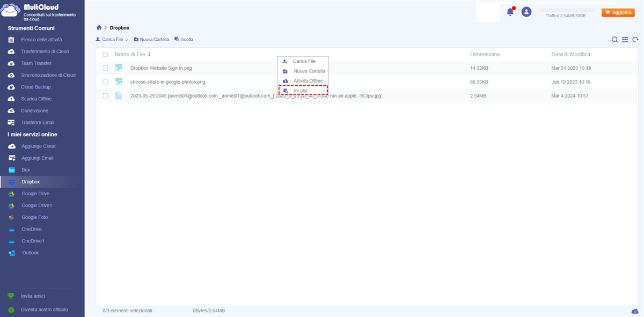Check the 2023-05-29 2045 jpg file checkbox
The width and height of the screenshot is (644, 317).
tap(105, 95)
